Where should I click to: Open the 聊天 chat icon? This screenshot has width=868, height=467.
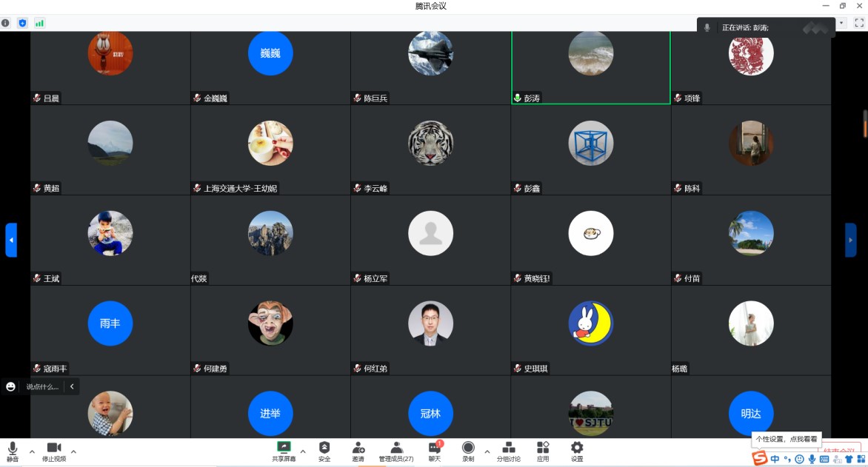point(435,451)
